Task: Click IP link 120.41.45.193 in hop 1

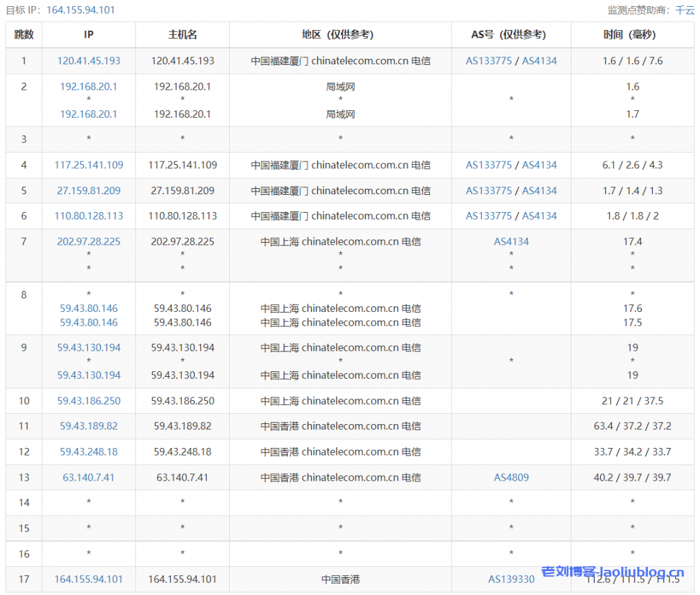Action: 89,61
